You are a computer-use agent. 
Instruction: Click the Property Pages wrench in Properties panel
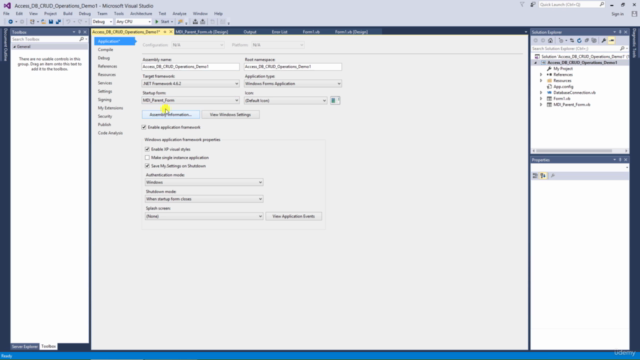point(553,176)
